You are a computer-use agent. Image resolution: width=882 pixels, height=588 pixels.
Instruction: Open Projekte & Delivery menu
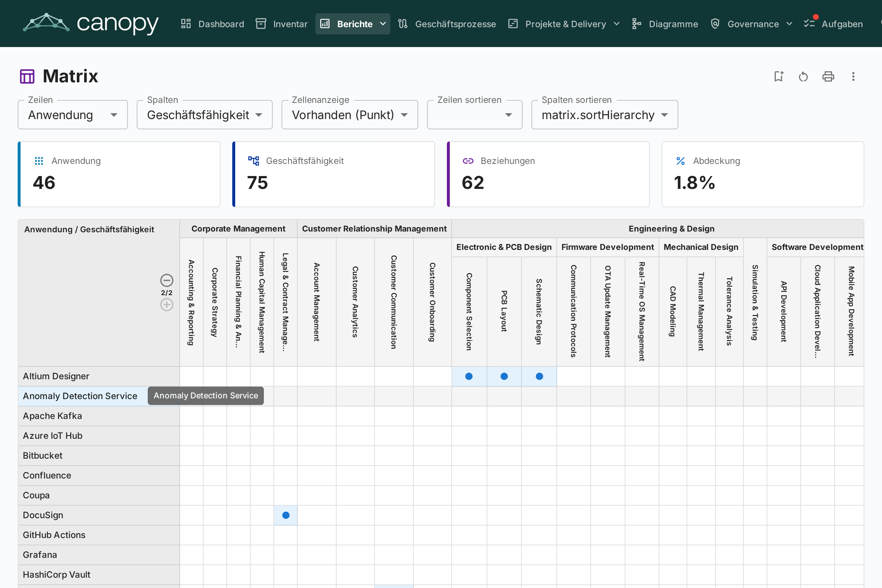tap(564, 24)
